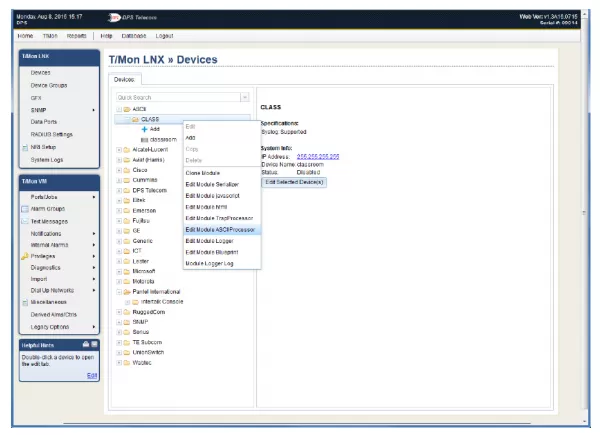The width and height of the screenshot is (600, 435).
Task: Select Clone Module in context menu
Action: coord(205,173)
